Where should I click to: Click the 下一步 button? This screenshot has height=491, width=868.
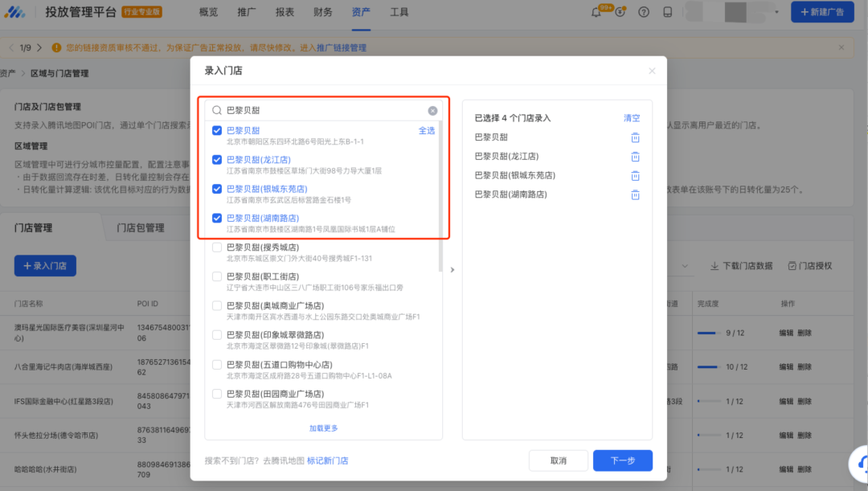click(x=622, y=460)
